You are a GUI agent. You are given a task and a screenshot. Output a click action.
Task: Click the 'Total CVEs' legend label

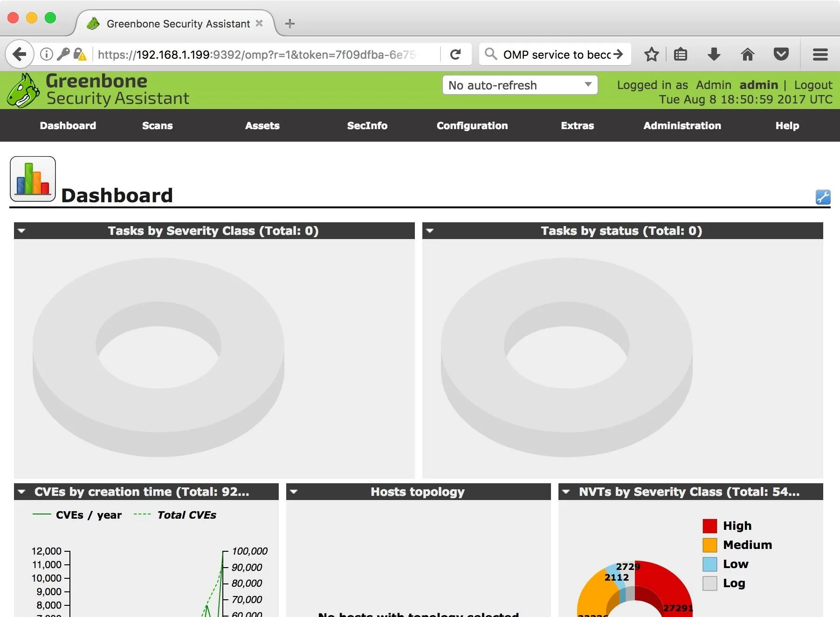(x=186, y=515)
